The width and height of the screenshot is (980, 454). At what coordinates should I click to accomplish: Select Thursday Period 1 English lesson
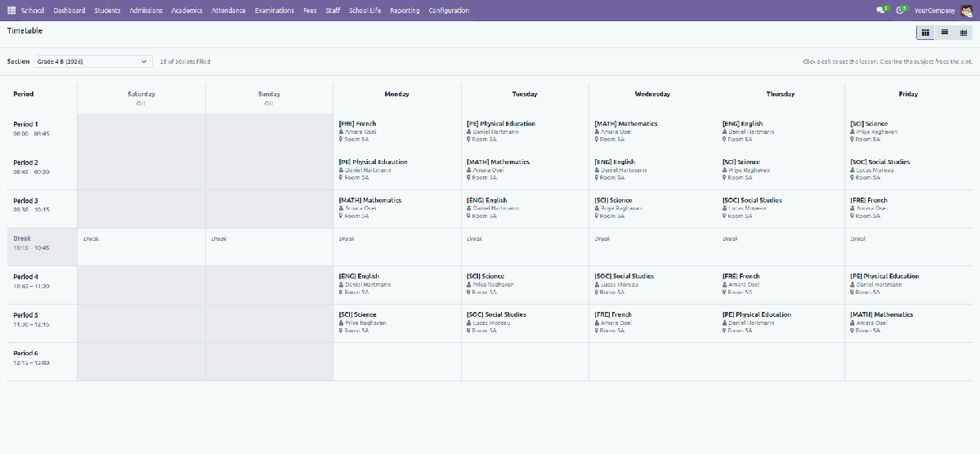(781, 132)
